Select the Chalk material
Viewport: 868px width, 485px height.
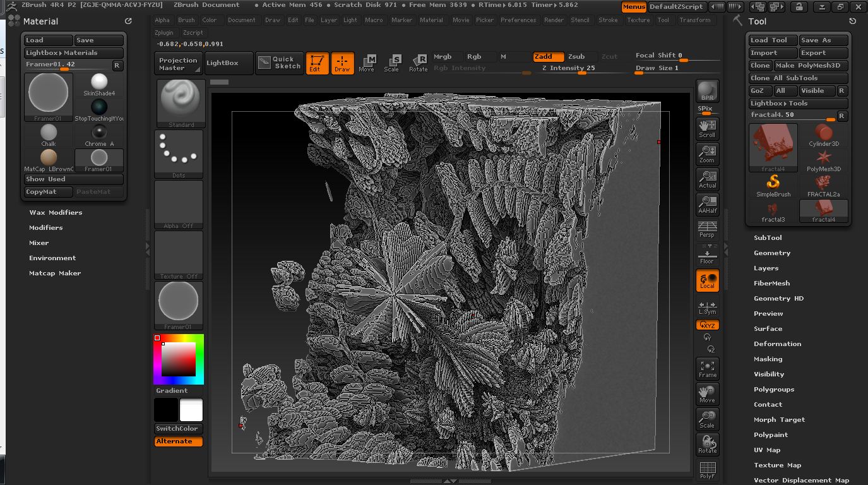click(x=49, y=135)
